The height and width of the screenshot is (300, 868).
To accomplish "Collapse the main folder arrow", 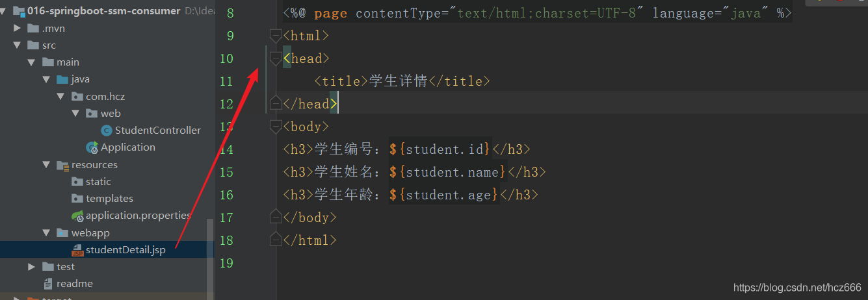I will pos(31,62).
